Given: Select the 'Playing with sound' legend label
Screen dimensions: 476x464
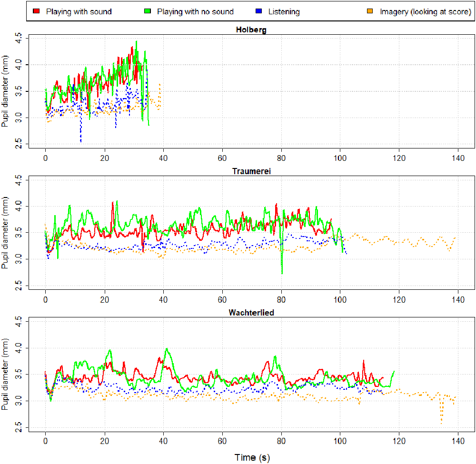Looking at the screenshot, I should (79, 11).
